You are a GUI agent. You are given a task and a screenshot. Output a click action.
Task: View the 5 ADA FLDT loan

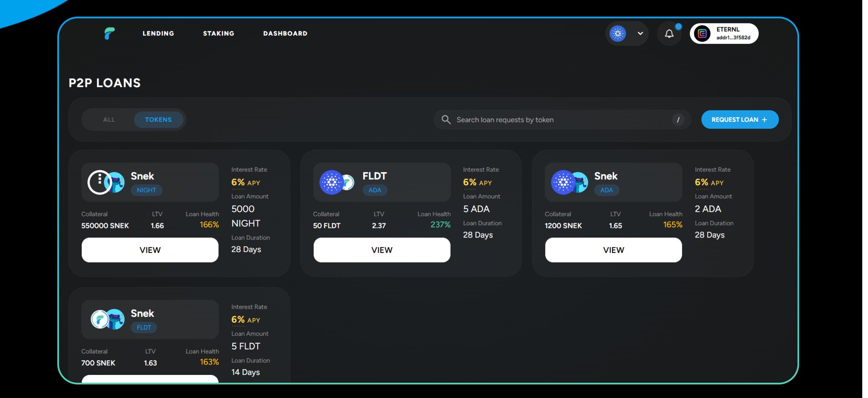pos(381,250)
